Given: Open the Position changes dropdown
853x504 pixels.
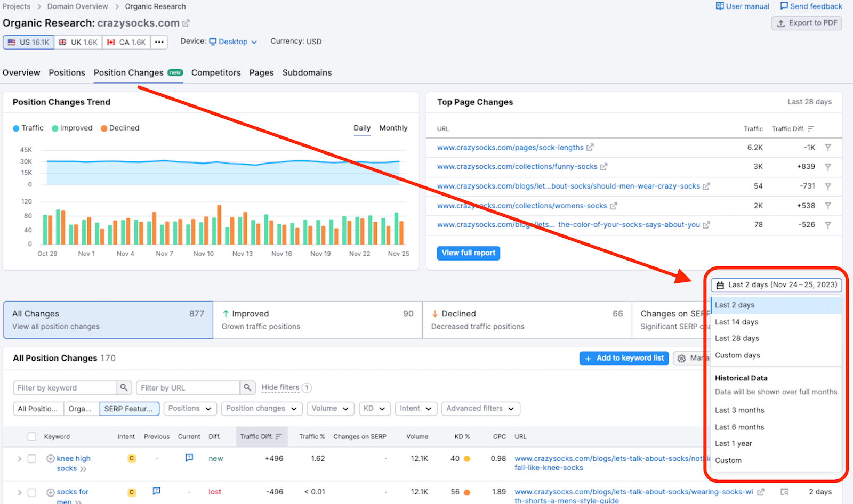Looking at the screenshot, I should click(x=262, y=409).
